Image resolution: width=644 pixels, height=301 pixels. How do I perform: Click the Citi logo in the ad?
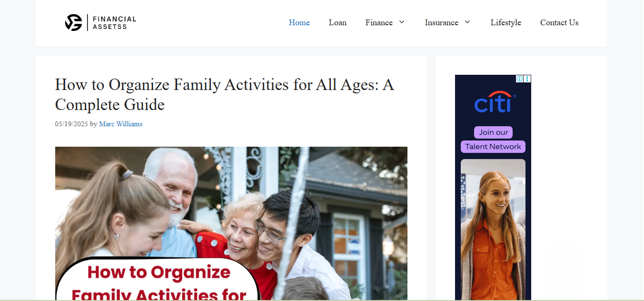coord(495,101)
